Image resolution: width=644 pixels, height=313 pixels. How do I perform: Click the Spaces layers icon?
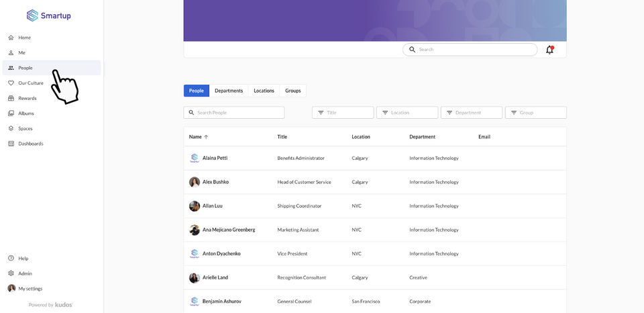tap(11, 128)
